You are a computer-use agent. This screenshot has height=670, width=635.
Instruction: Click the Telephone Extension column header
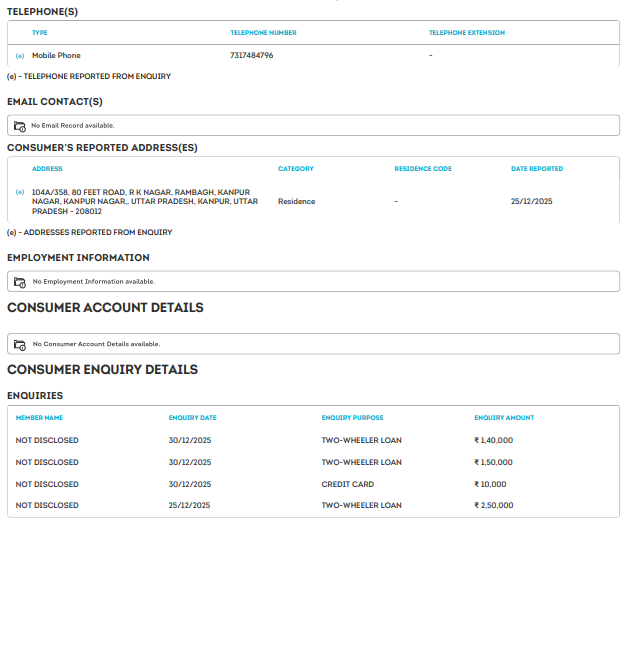click(x=466, y=33)
